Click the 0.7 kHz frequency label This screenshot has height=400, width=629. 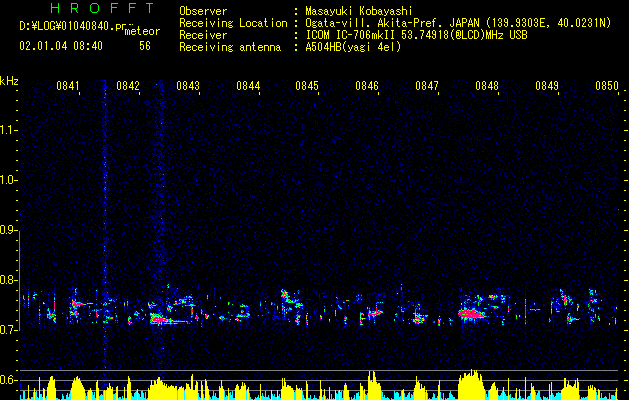pos(8,330)
